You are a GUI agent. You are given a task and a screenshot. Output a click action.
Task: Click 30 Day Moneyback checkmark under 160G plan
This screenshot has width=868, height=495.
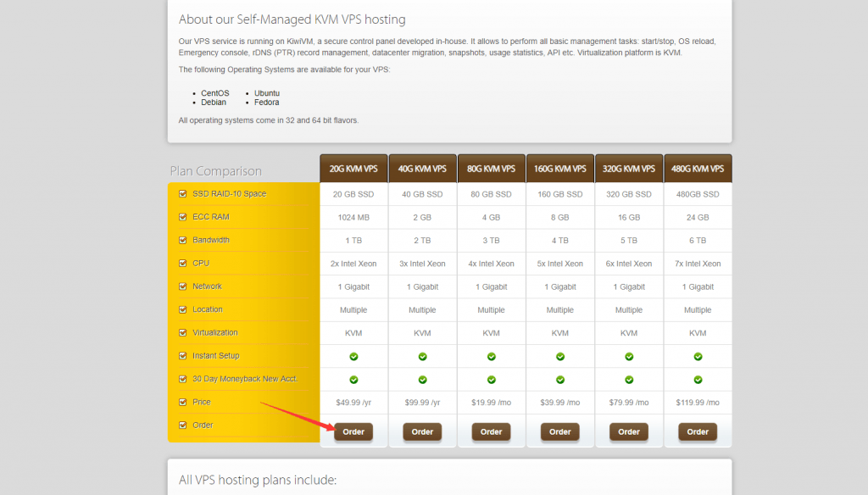point(560,380)
